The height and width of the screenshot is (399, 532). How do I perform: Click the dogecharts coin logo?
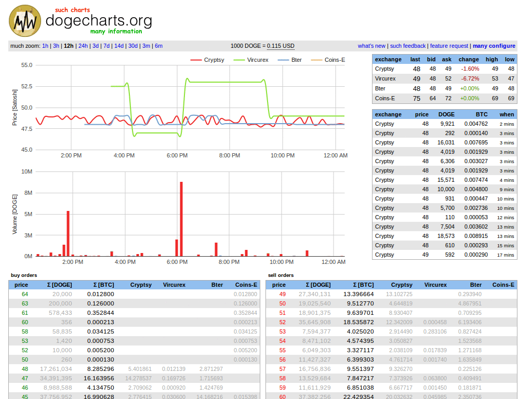coord(25,21)
